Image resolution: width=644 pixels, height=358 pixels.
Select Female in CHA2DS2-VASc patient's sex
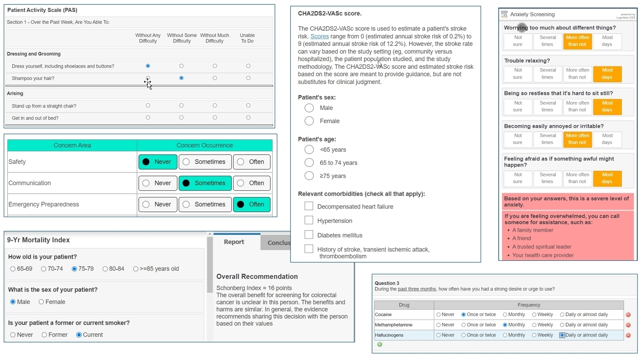coord(309,121)
